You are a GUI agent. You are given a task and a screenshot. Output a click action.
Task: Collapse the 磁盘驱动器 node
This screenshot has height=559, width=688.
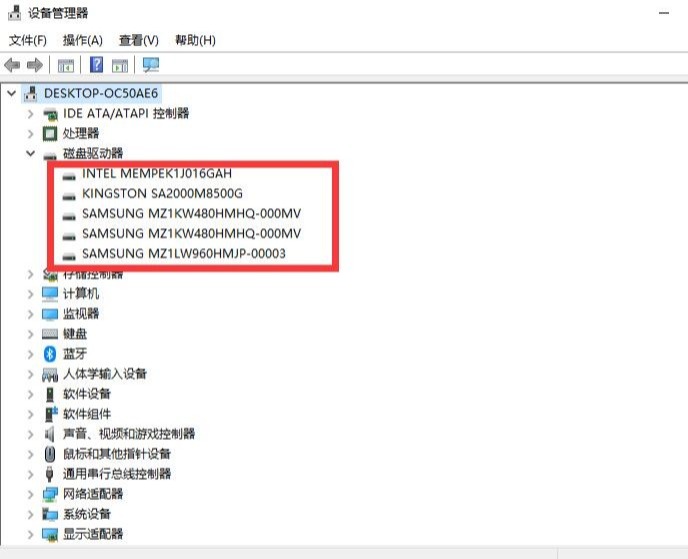[x=30, y=153]
